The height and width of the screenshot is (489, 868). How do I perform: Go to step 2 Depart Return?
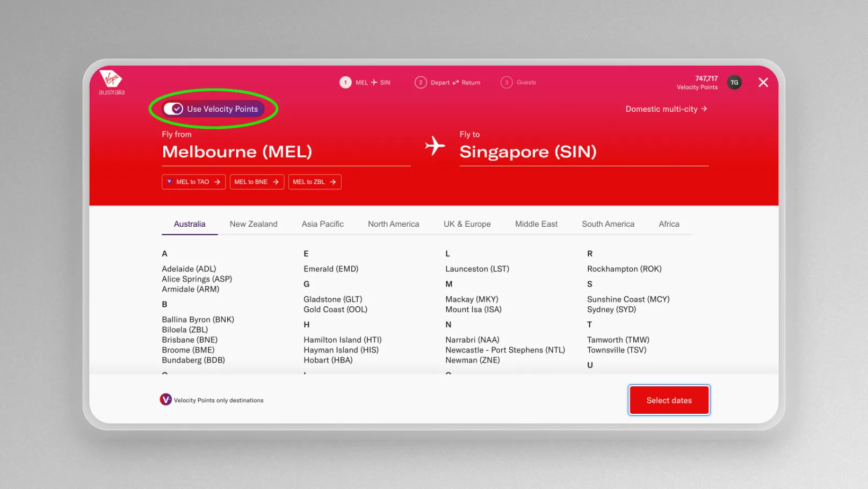point(447,83)
